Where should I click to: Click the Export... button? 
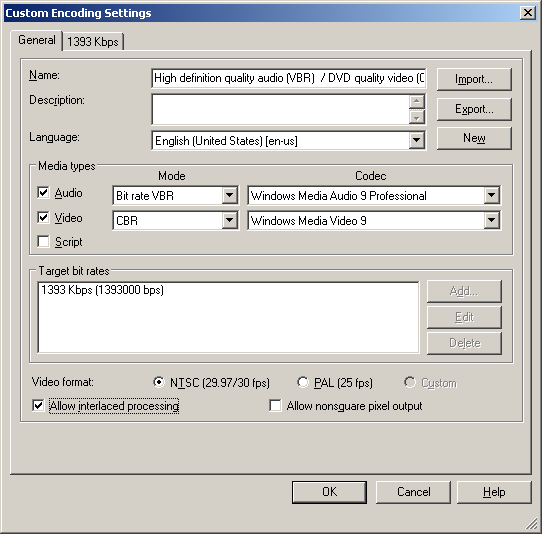click(x=474, y=109)
